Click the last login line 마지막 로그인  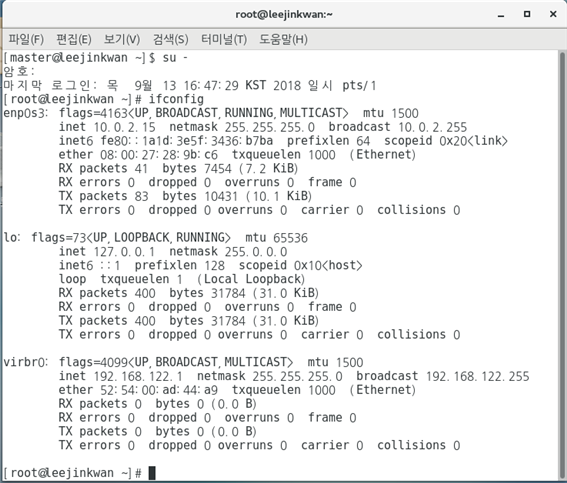pos(189,85)
